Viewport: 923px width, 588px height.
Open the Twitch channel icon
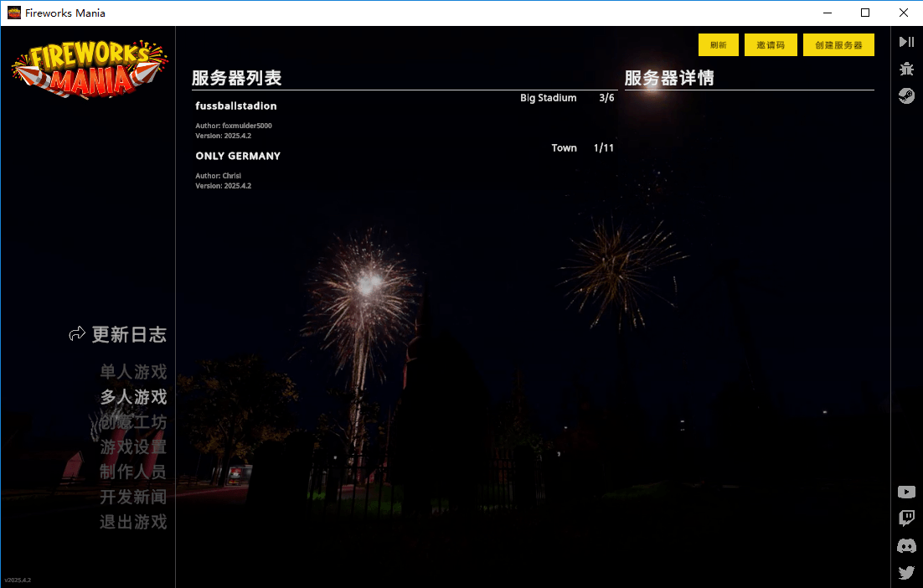pyautogui.click(x=905, y=518)
